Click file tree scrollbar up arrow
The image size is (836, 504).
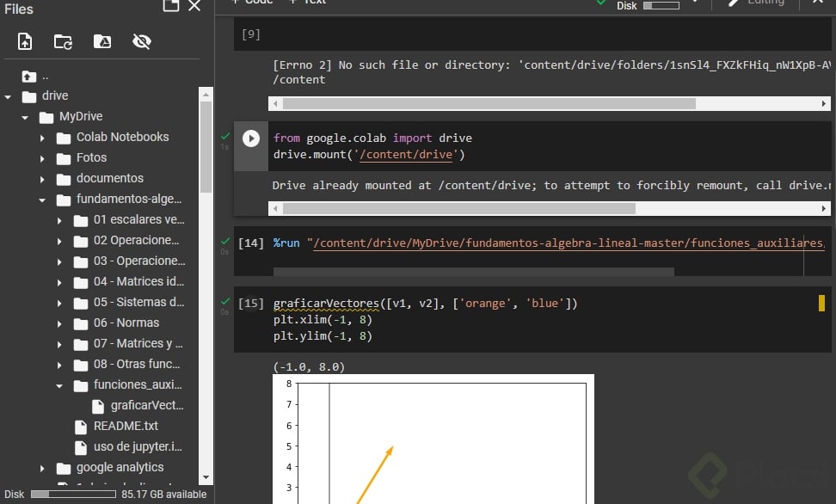(206, 94)
